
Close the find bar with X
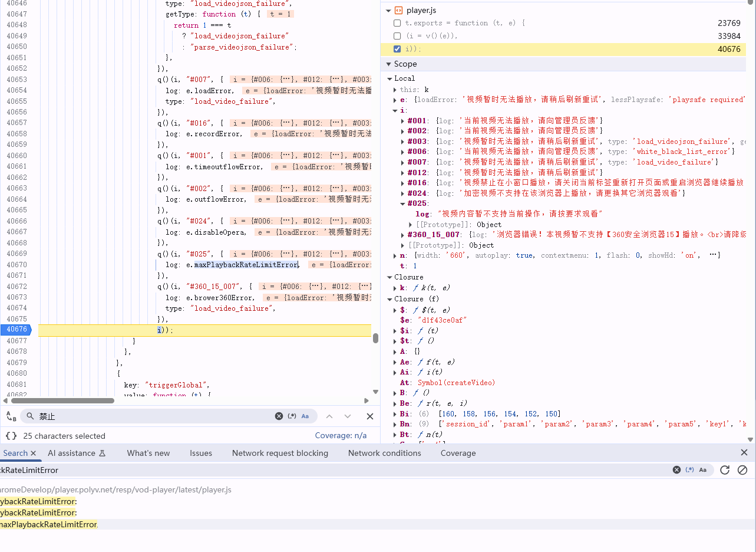370,416
